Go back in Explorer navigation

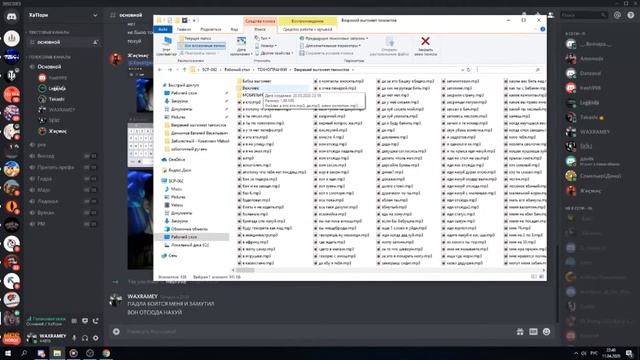(x=160, y=70)
